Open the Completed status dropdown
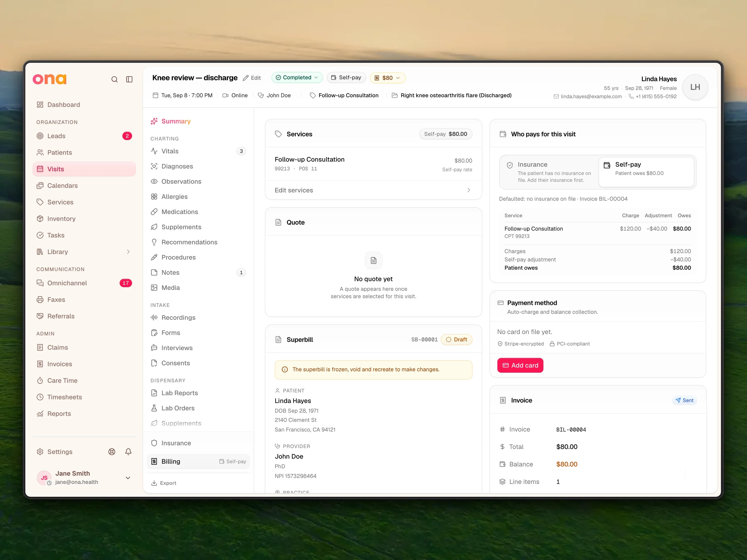The image size is (747, 560). click(x=297, y=78)
